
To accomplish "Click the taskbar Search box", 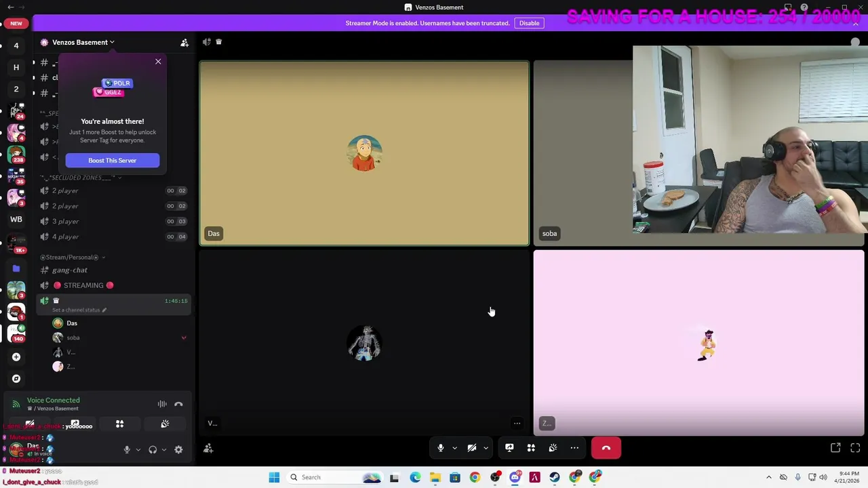I will click(334, 477).
